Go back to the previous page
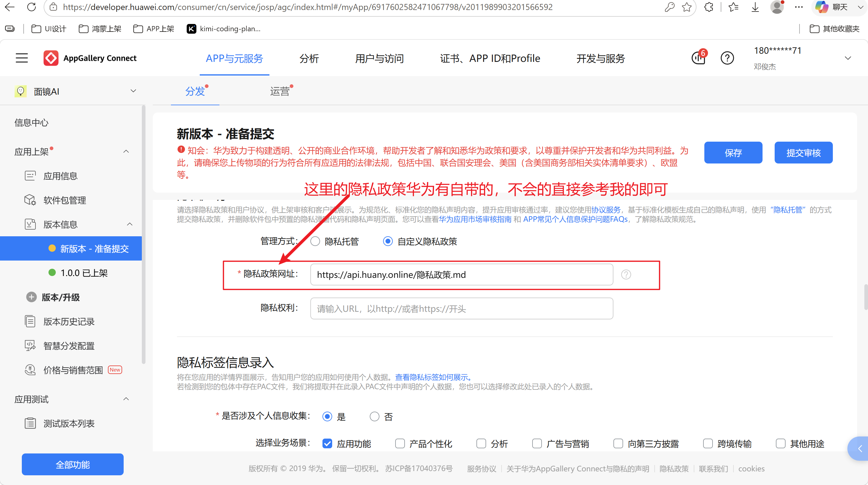 [x=10, y=7]
